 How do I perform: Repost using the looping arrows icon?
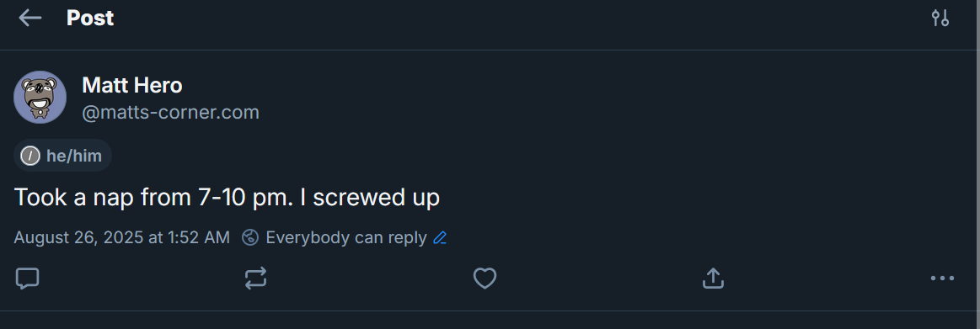coord(255,279)
